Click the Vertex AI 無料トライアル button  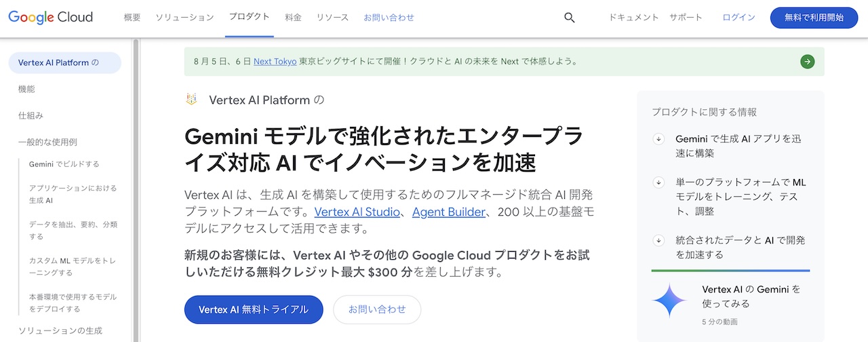click(x=254, y=309)
